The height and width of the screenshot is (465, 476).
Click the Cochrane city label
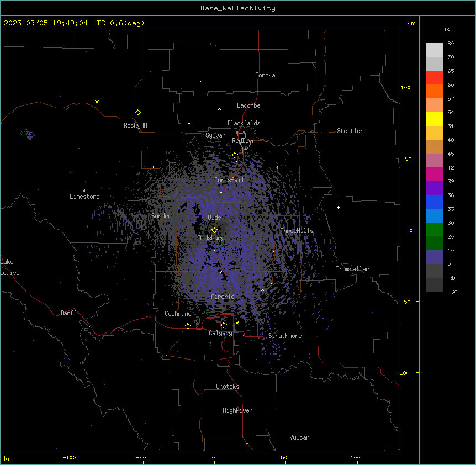click(178, 314)
